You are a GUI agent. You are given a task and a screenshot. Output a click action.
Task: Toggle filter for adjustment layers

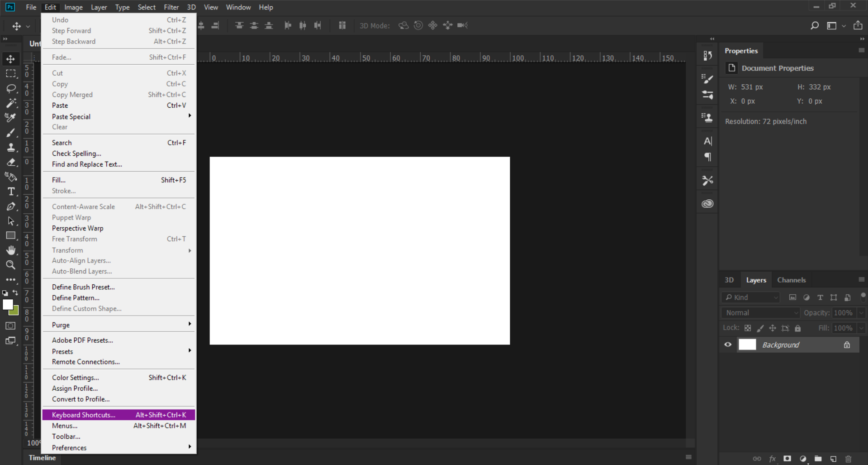pos(806,297)
